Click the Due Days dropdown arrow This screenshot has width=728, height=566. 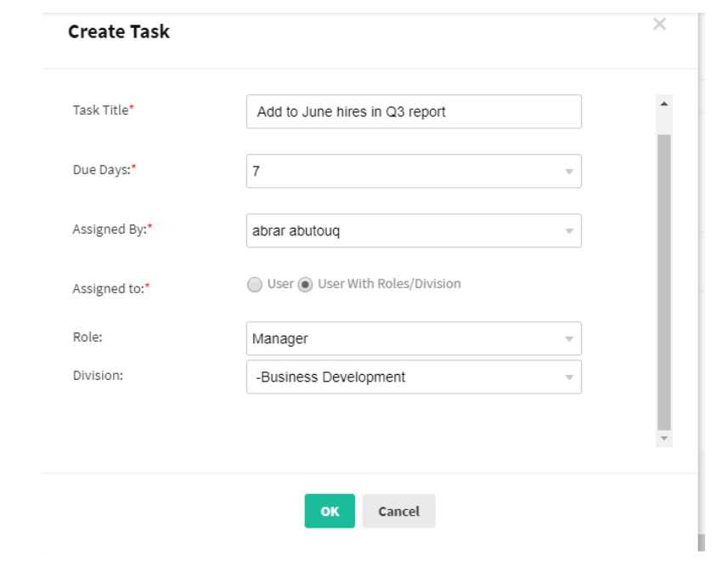(x=569, y=172)
